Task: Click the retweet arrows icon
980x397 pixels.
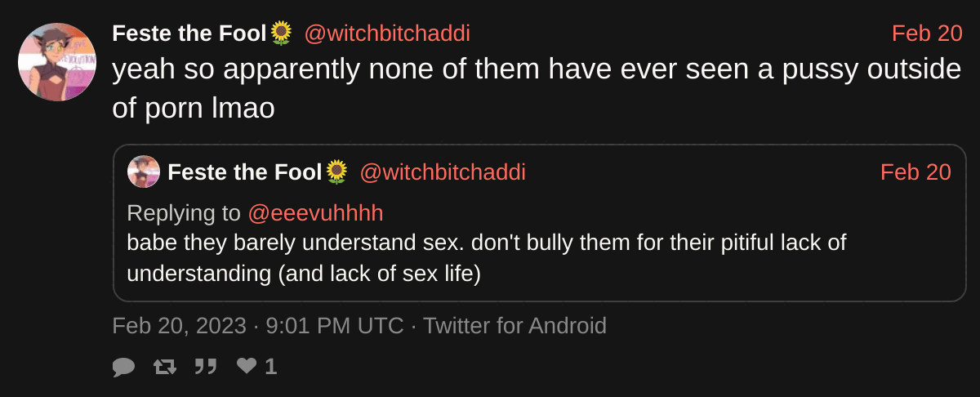Action: pyautogui.click(x=165, y=368)
